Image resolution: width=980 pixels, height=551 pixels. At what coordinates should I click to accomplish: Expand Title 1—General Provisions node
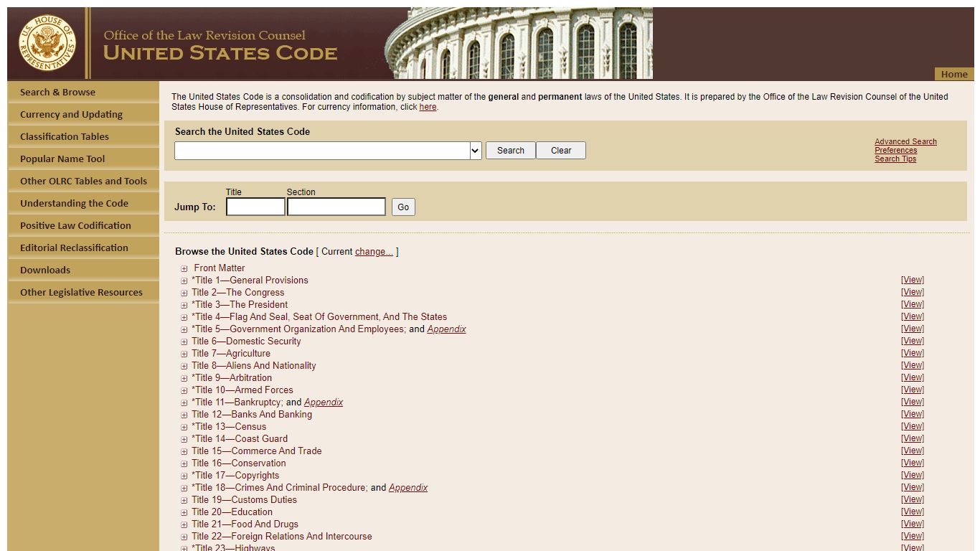(184, 281)
